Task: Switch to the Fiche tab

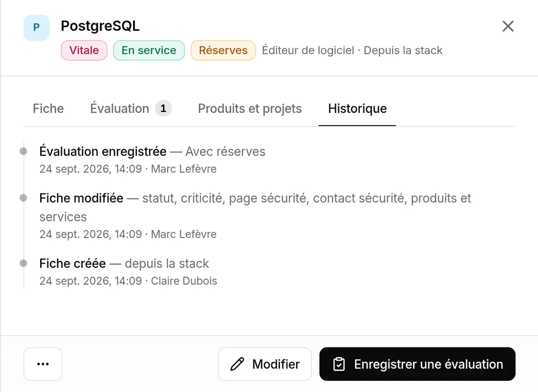Action: (48, 109)
